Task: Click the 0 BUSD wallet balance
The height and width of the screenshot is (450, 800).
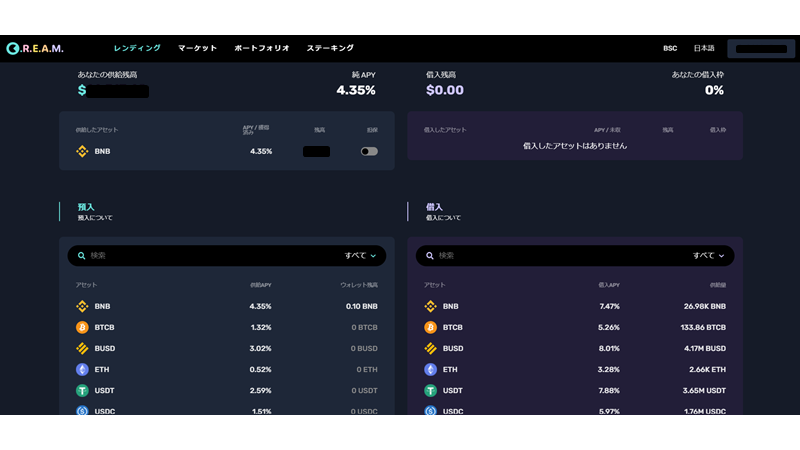Action: coord(364,348)
